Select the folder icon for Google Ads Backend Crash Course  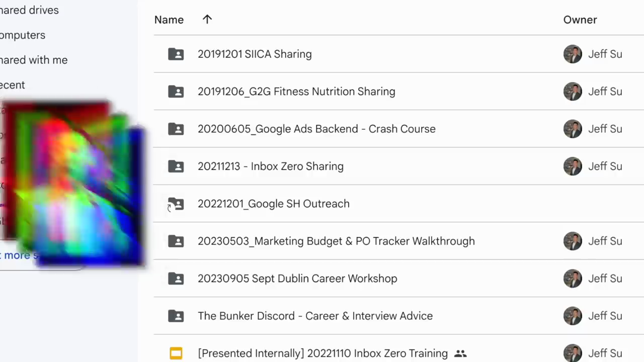[x=176, y=129]
